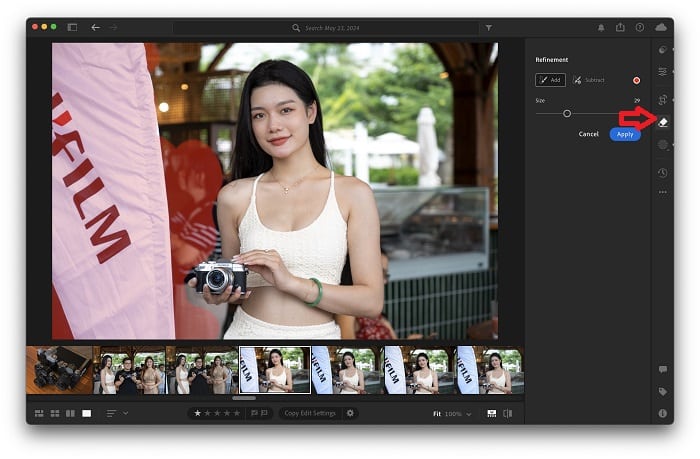700x459 pixels.
Task: Click the filter funnel icon
Action: (488, 28)
